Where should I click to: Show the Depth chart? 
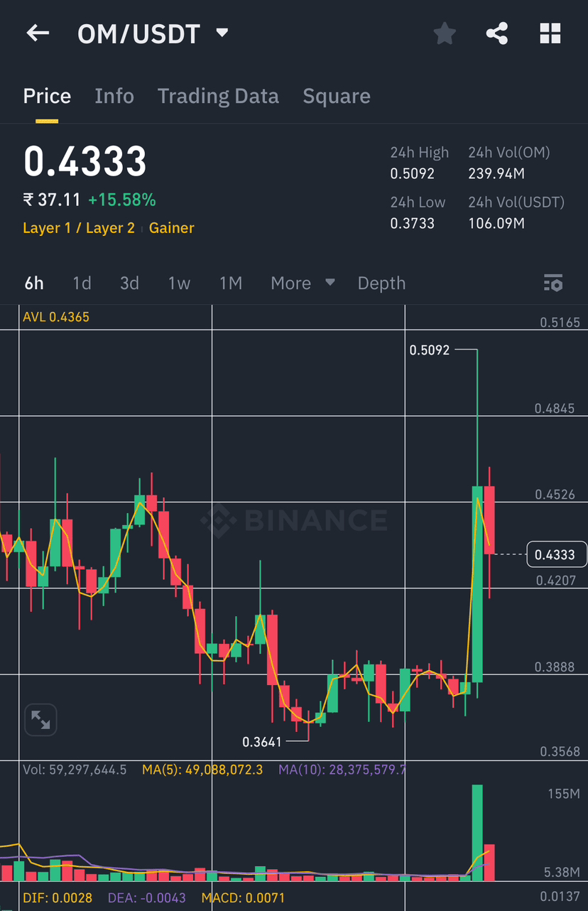(381, 283)
